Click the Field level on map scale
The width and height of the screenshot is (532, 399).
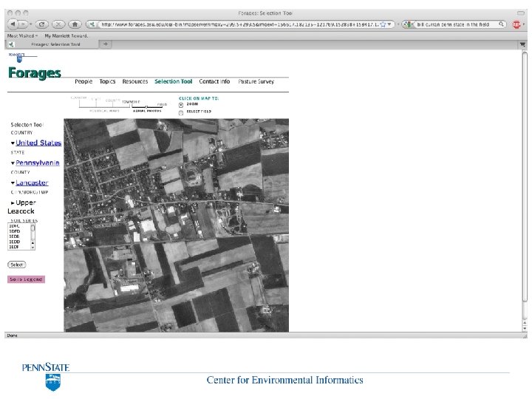click(162, 104)
